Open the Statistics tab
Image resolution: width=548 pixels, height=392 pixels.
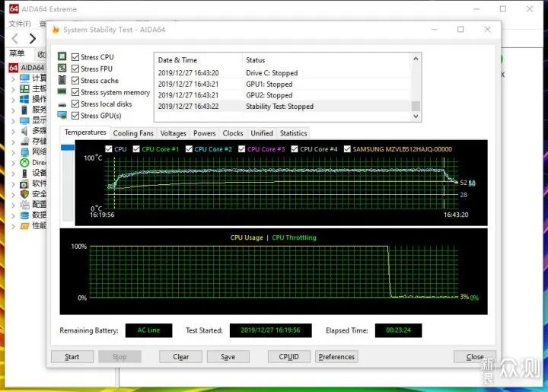tap(294, 133)
